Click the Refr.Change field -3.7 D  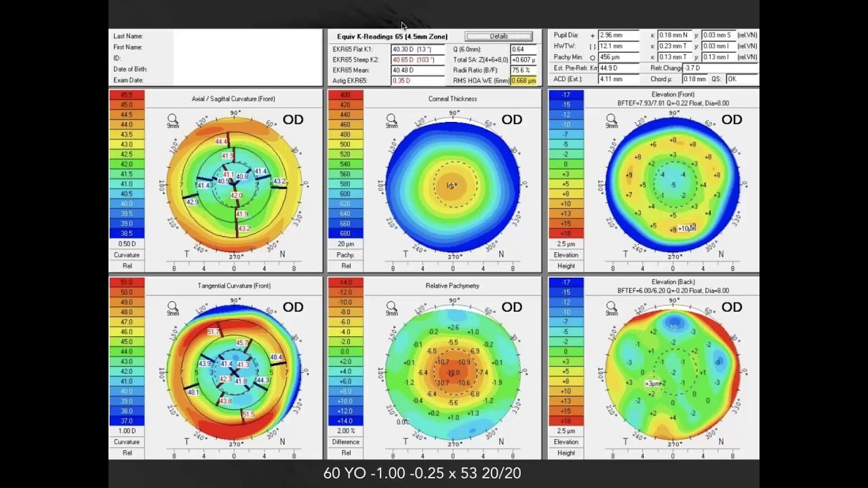(720, 68)
